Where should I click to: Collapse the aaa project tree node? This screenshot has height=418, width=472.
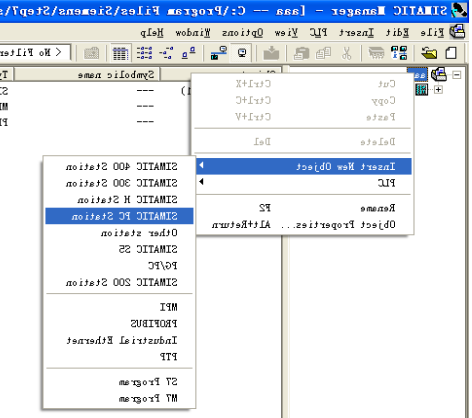click(x=457, y=75)
